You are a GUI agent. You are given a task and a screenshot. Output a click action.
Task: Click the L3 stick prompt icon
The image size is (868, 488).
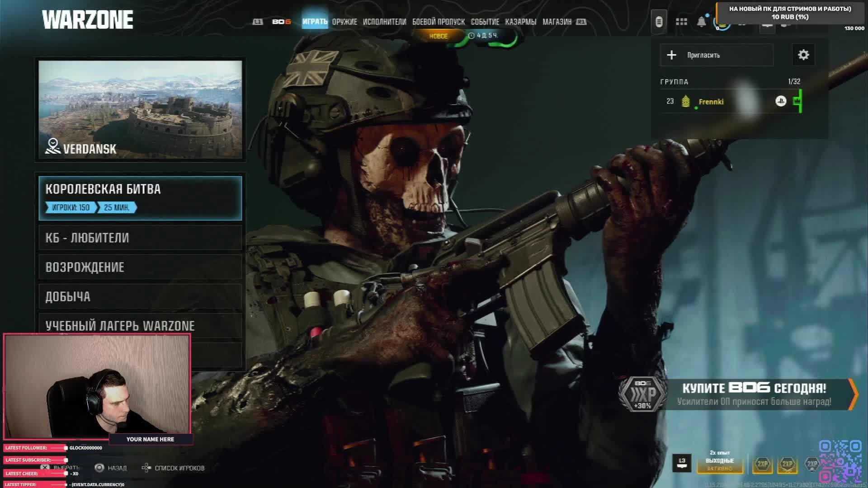682,463
